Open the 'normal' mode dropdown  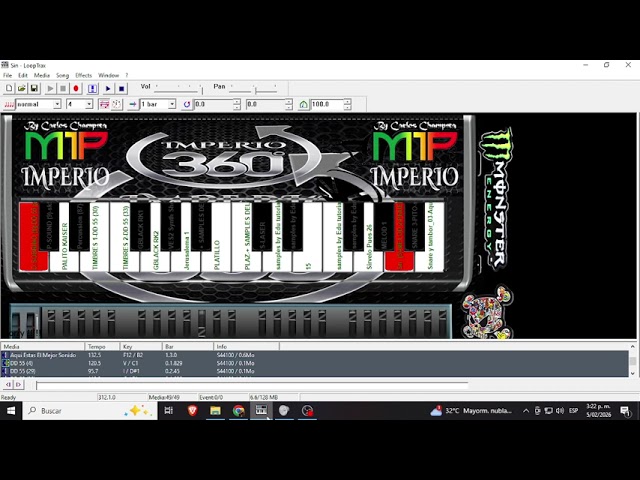point(57,104)
